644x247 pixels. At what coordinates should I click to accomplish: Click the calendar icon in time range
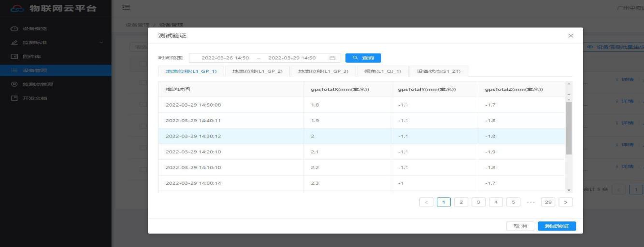332,58
